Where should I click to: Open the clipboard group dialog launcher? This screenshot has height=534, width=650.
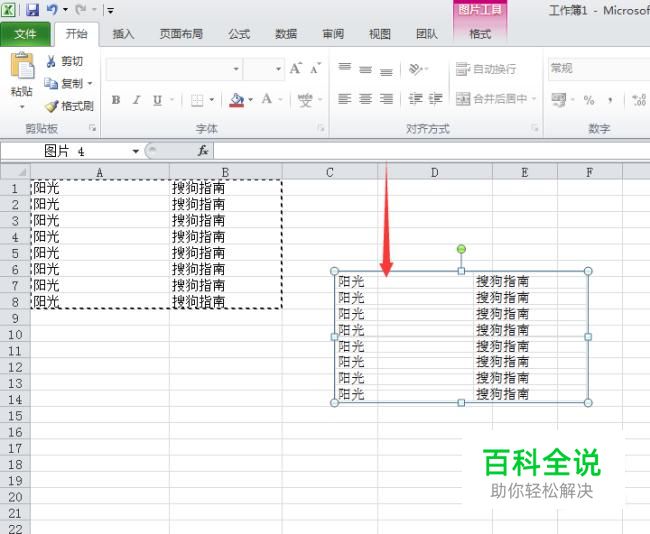[x=92, y=129]
